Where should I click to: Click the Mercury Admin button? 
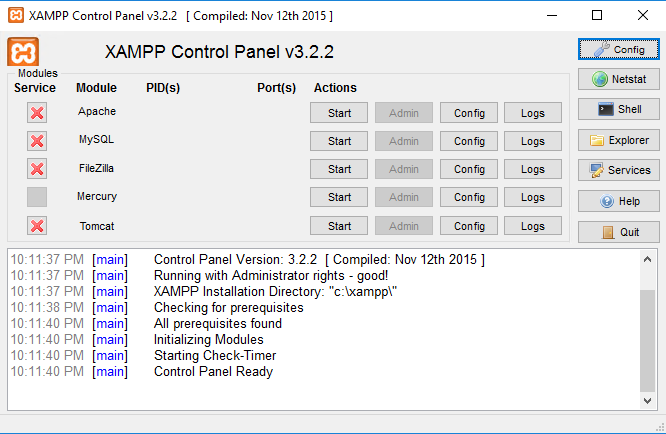click(x=404, y=197)
